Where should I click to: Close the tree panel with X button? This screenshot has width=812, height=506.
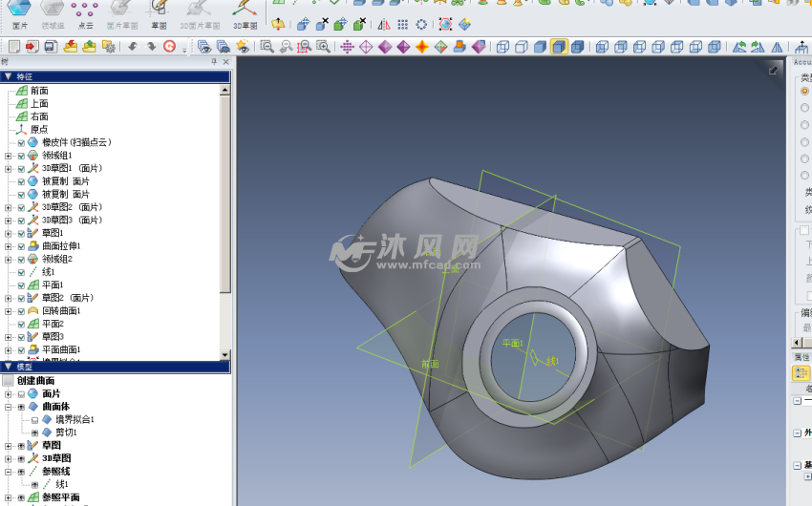[225, 62]
